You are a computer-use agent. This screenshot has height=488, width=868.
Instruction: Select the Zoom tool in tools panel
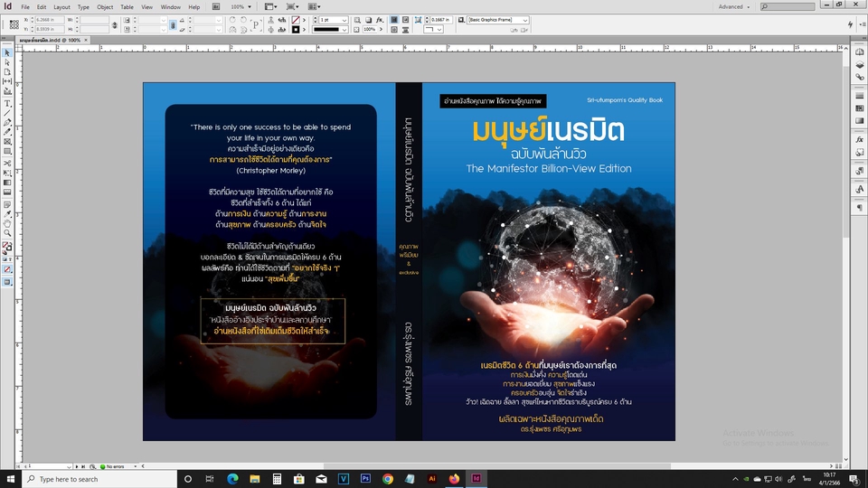pyautogui.click(x=7, y=233)
